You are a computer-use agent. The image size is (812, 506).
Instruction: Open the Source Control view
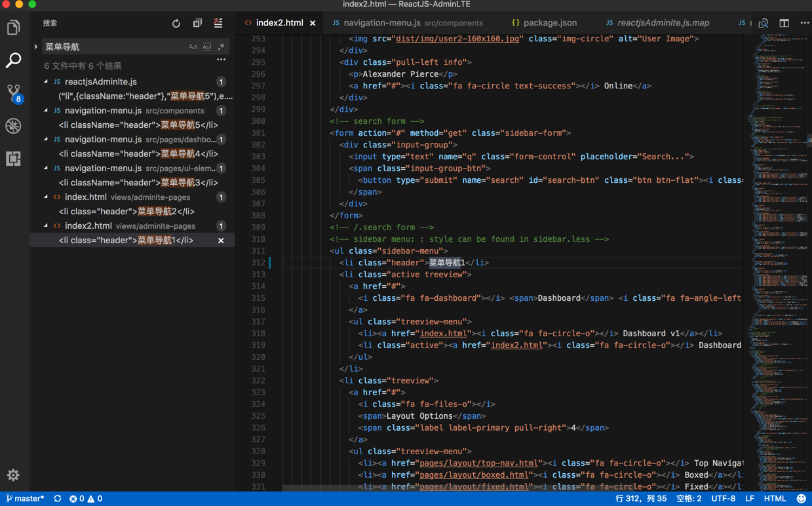pos(13,92)
